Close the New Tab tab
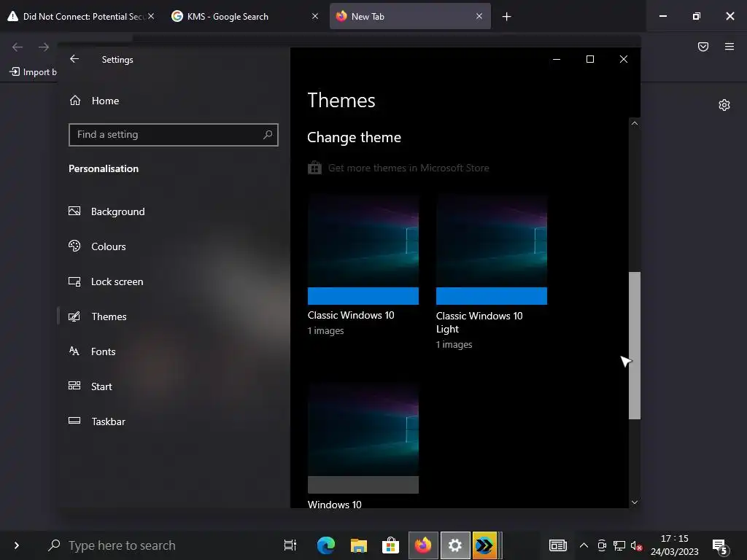This screenshot has height=560, width=747. click(479, 17)
